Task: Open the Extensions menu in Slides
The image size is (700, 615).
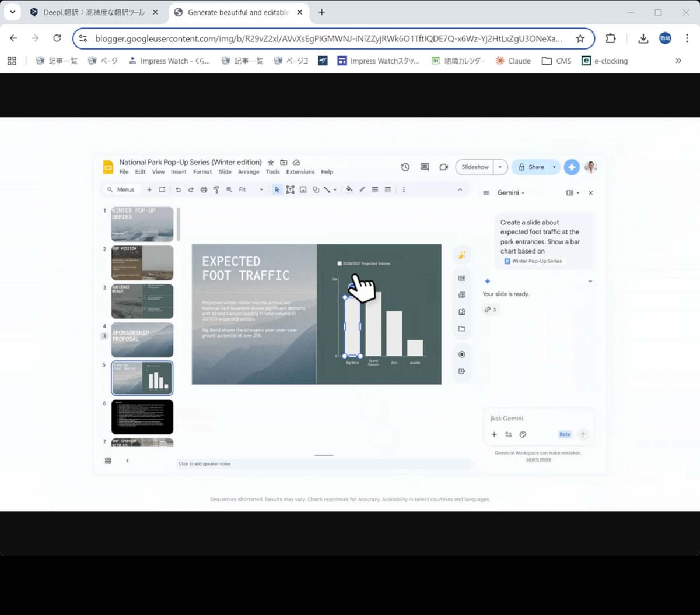Action: click(300, 172)
